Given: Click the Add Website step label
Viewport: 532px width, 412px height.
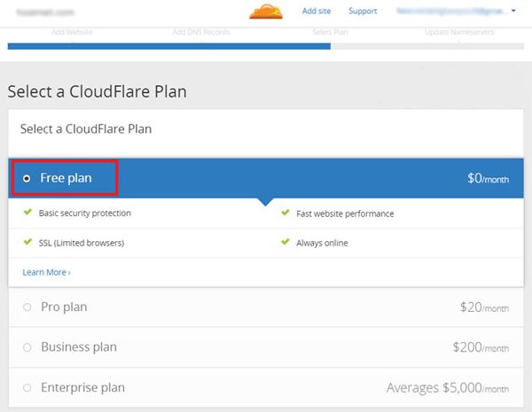Looking at the screenshot, I should [72, 32].
